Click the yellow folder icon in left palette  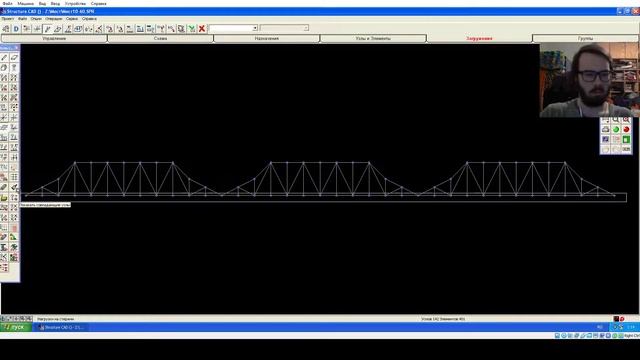click(x=4, y=198)
